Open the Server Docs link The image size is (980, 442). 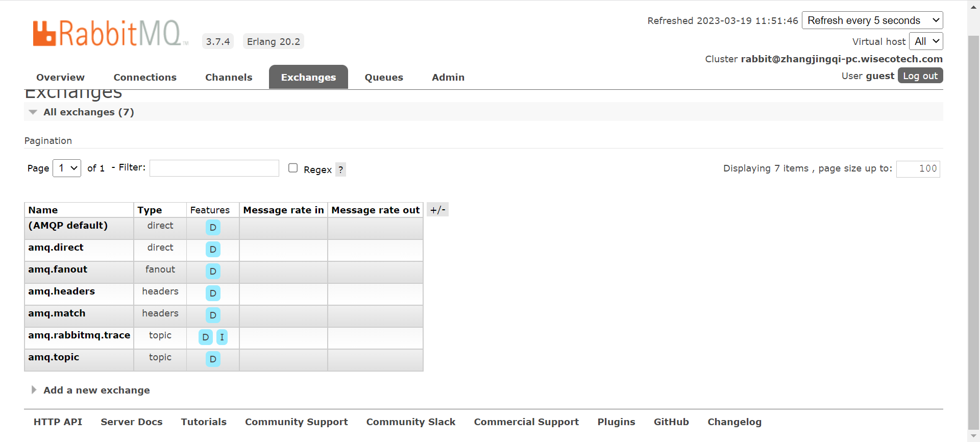tap(132, 422)
